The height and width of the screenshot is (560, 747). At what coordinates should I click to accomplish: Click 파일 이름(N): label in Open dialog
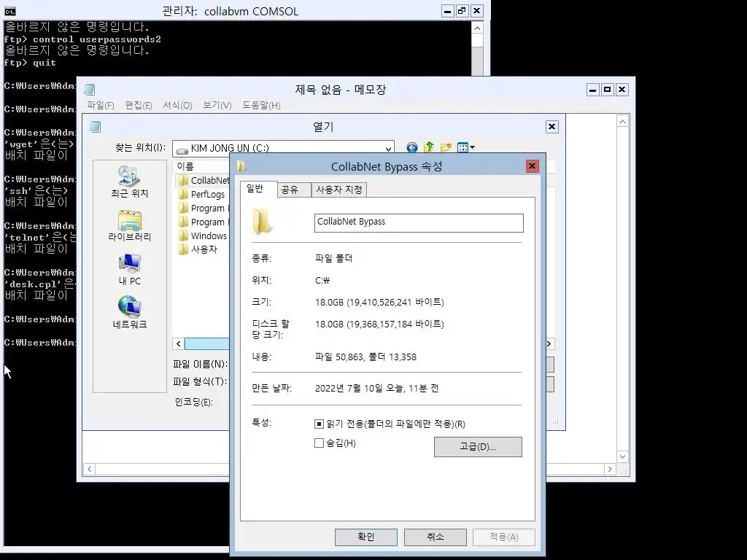(200, 365)
